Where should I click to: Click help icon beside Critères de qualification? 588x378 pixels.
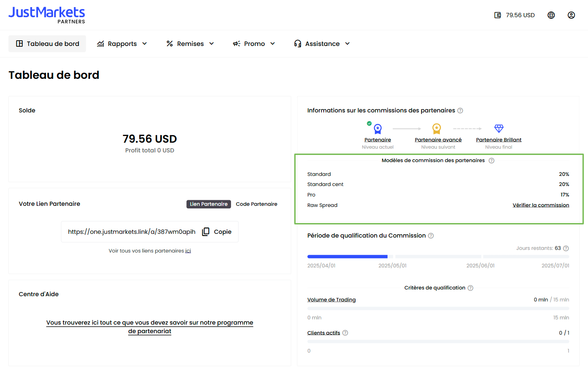click(x=470, y=288)
